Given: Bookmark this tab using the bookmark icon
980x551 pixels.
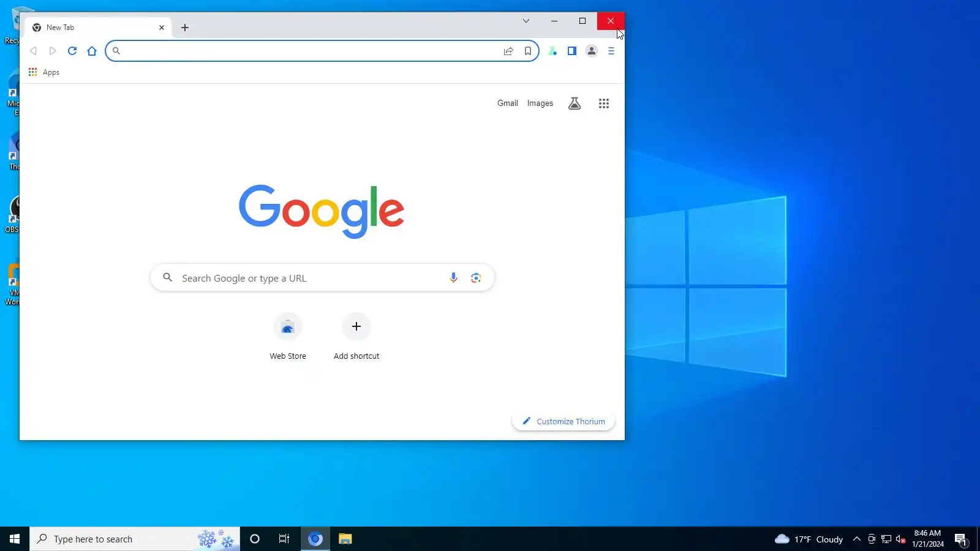Looking at the screenshot, I should (x=528, y=51).
